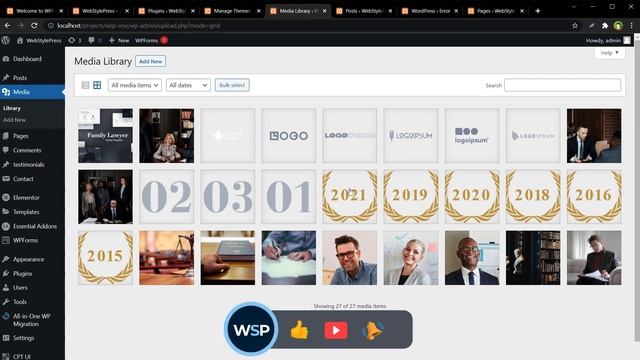
Task: Reload the page in browser
Action: (34, 25)
